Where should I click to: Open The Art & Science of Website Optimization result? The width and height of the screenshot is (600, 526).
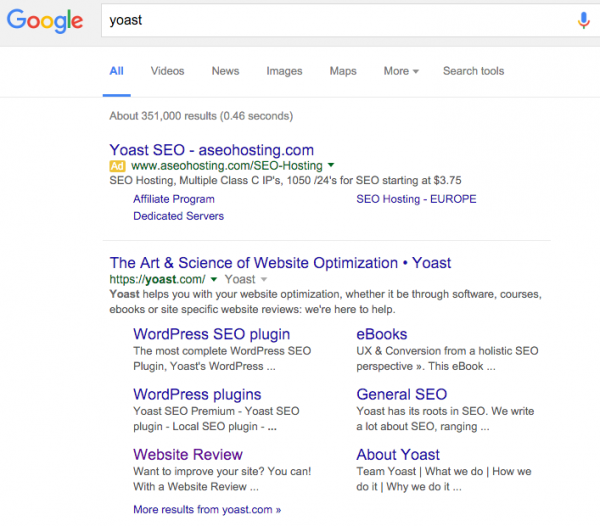coord(280,263)
